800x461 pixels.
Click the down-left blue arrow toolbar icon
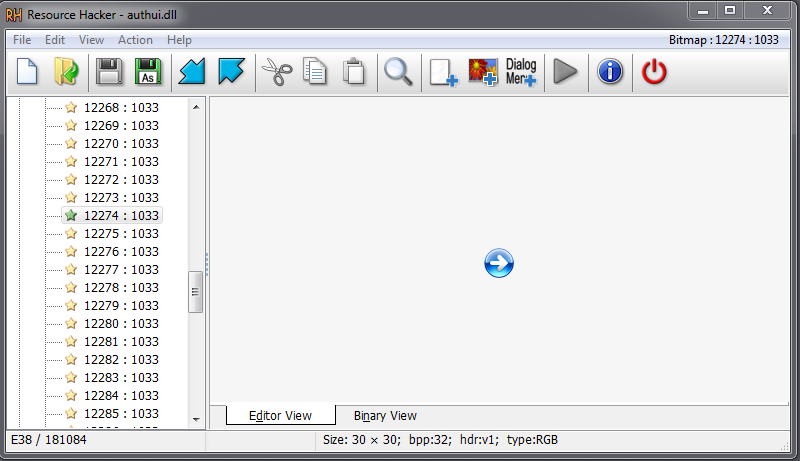pyautogui.click(x=192, y=71)
